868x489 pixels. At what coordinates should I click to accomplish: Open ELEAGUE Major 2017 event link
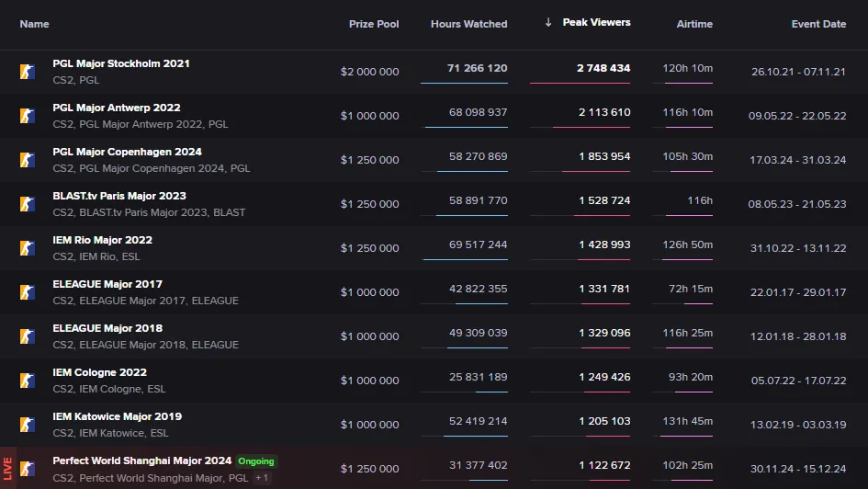(x=107, y=284)
